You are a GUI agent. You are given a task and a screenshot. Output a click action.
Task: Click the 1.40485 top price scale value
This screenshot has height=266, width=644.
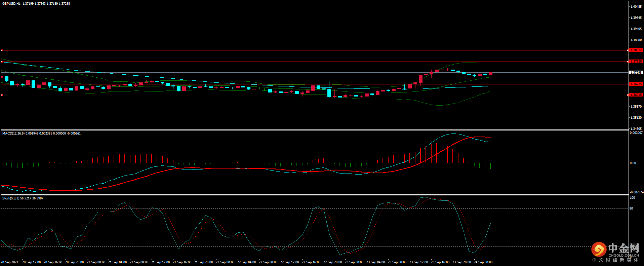[x=636, y=7]
